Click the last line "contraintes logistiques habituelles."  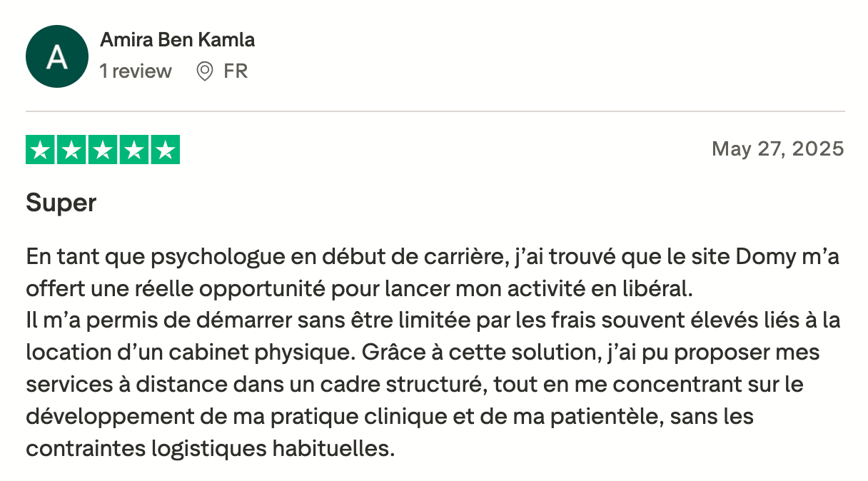coord(210,449)
